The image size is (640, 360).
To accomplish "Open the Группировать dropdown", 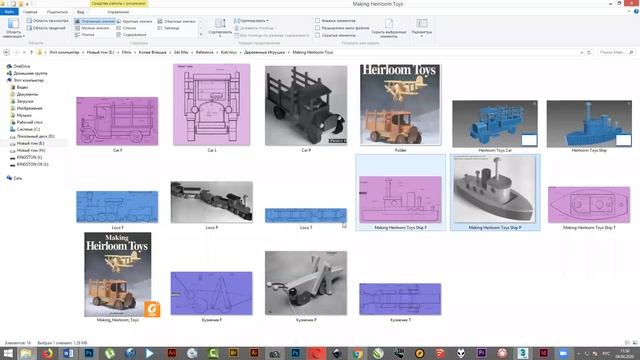I will click(x=252, y=20).
